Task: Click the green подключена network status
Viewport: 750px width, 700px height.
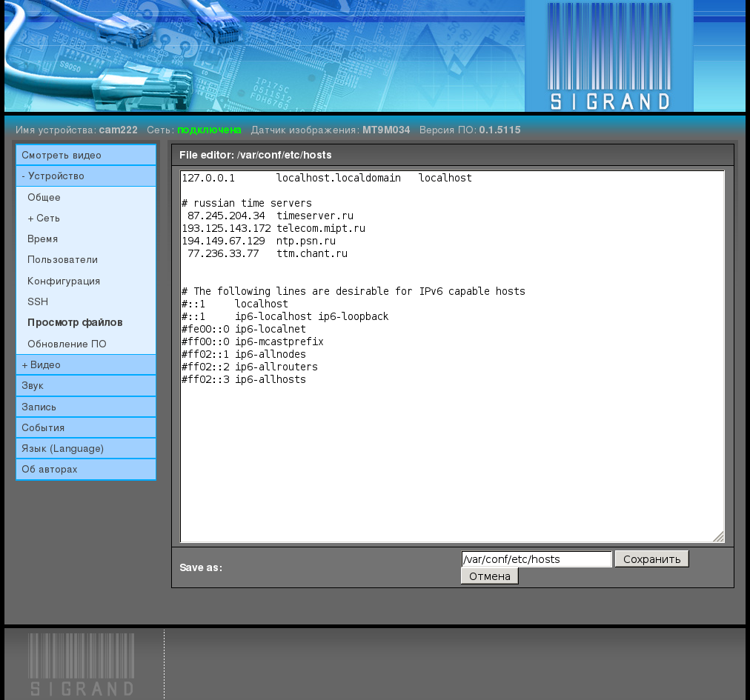Action: tap(209, 130)
